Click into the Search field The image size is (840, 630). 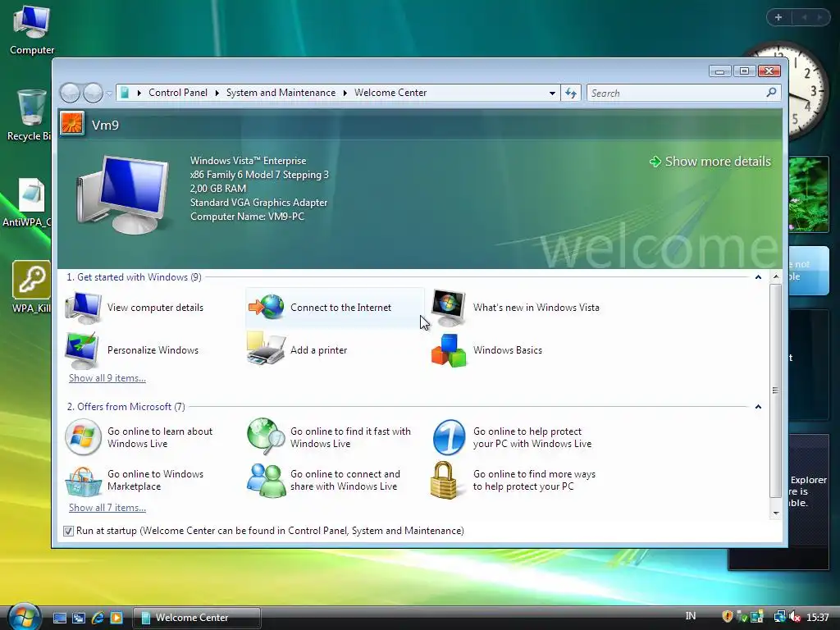(x=677, y=94)
